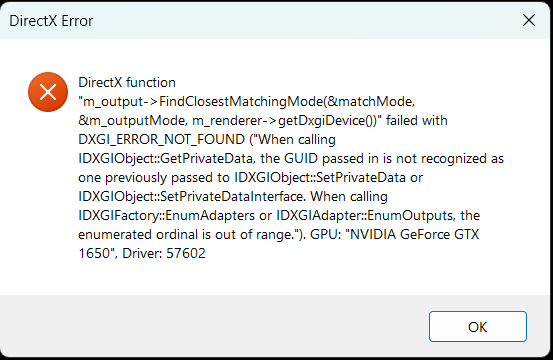The height and width of the screenshot is (360, 553).
Task: Click the red error X icon
Action: point(48,92)
